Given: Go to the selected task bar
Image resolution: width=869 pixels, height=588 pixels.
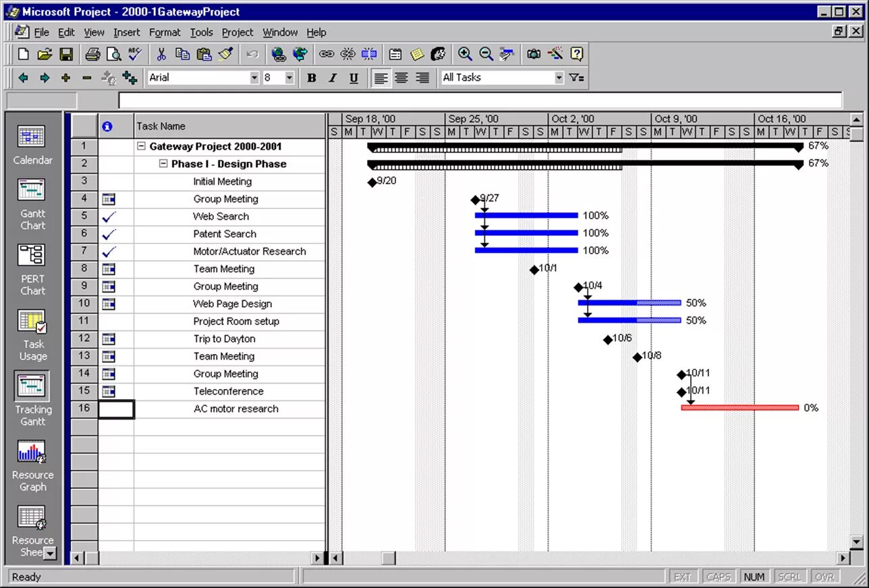Looking at the screenshot, I should (x=507, y=55).
